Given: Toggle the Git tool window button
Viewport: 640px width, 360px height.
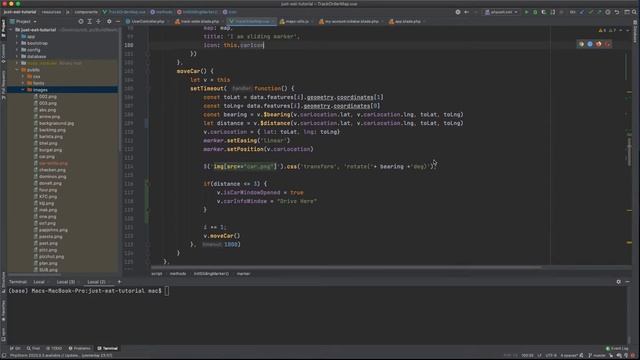Looking at the screenshot, I should 15,348.
